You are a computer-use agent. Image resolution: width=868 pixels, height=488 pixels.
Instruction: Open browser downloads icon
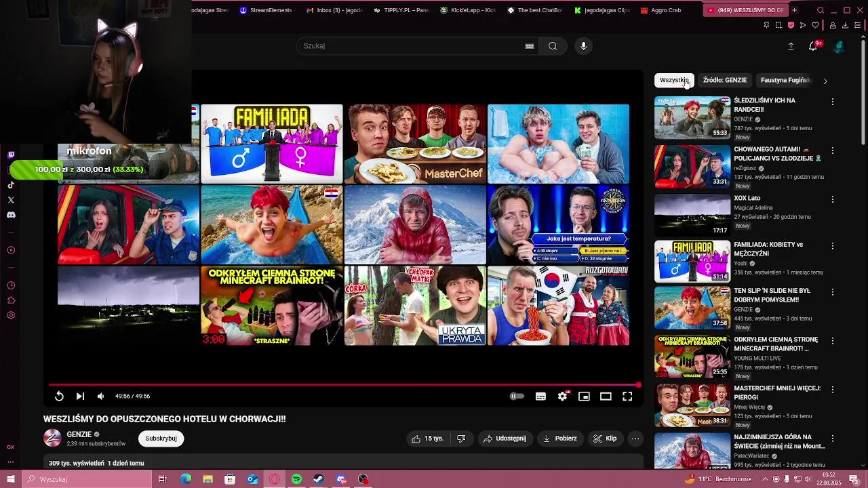(x=845, y=25)
